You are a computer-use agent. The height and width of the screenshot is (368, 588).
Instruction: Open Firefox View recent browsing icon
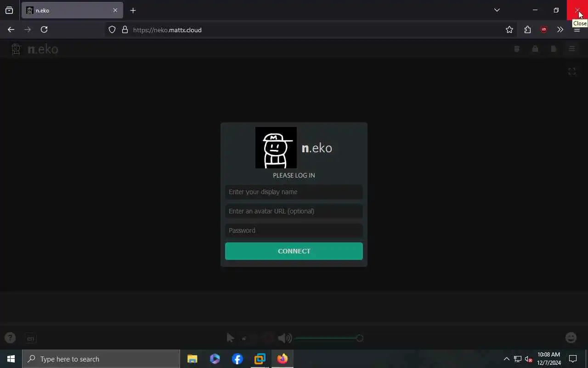9,10
